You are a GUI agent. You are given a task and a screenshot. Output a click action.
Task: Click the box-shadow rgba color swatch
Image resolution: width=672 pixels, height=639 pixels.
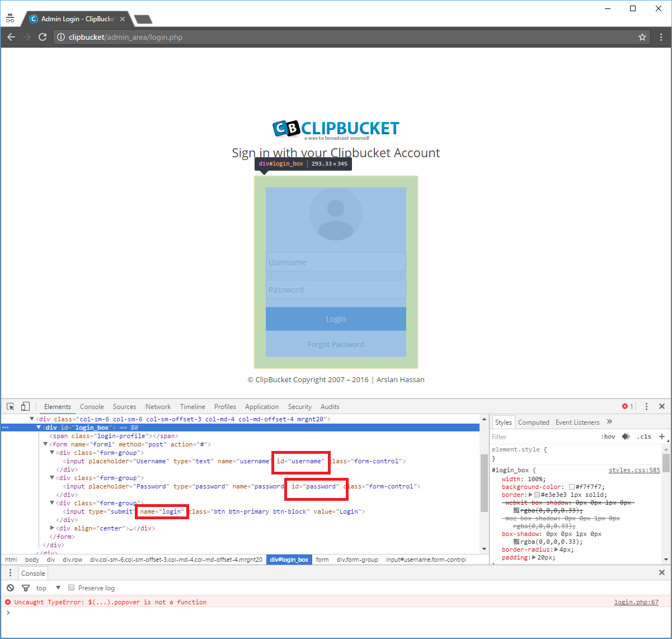[x=516, y=542]
